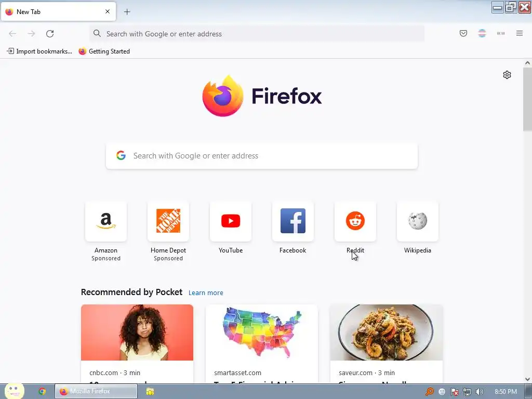Click the page scrollbar up arrow

pos(527,63)
